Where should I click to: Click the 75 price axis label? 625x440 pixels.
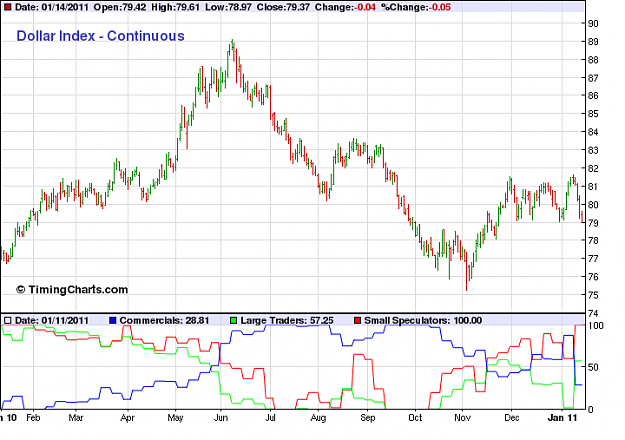click(593, 295)
